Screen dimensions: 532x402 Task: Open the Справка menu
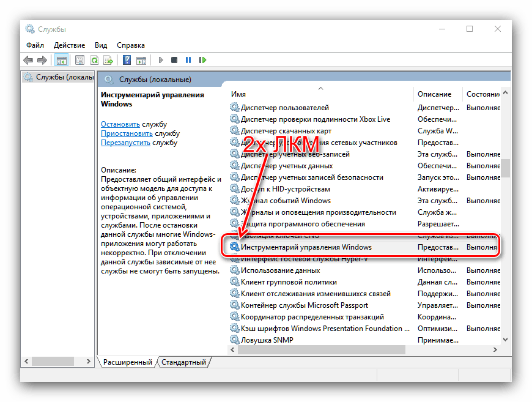(131, 45)
